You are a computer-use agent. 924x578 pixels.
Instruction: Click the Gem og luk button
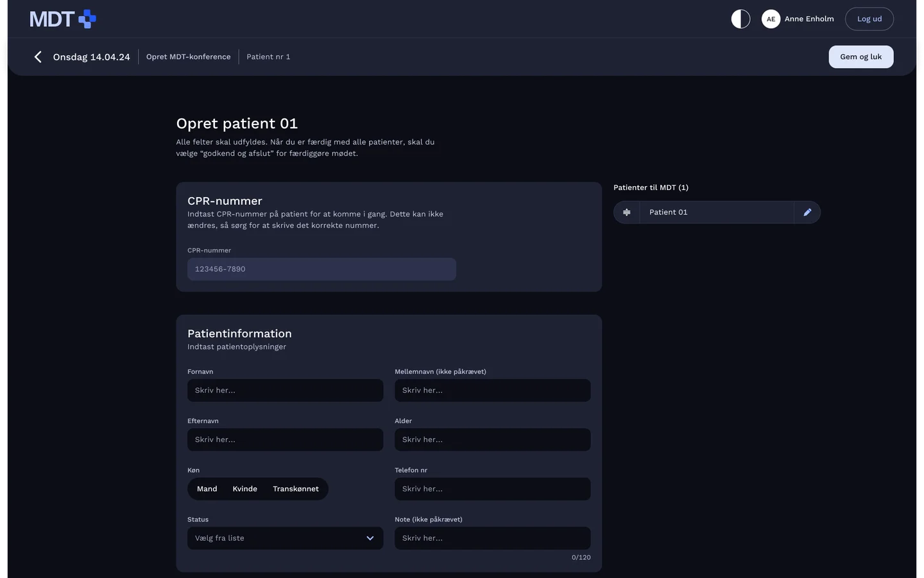point(861,57)
